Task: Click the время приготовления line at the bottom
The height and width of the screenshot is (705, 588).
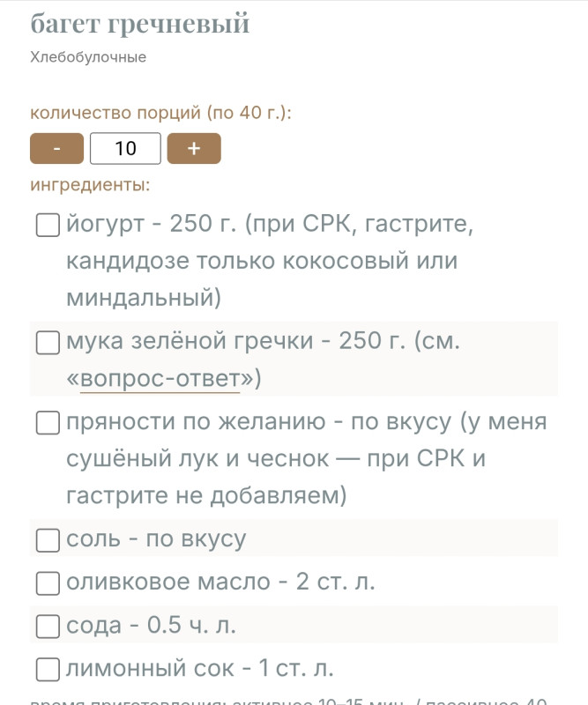Action: pyautogui.click(x=291, y=701)
